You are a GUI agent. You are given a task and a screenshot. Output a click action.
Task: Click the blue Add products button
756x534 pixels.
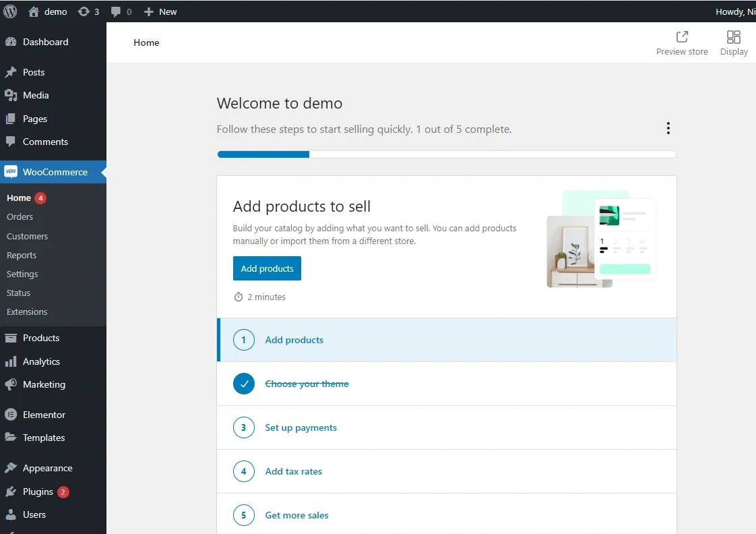[267, 268]
